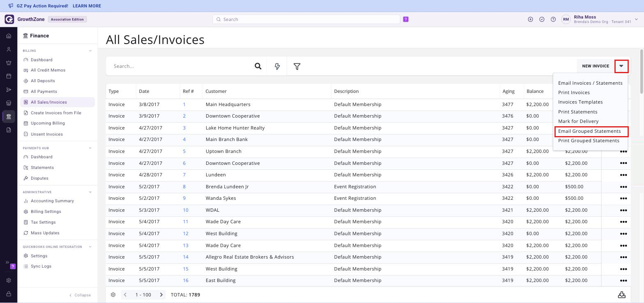Click the table settings gear near pagination
This screenshot has width=644, height=303.
tap(113, 295)
